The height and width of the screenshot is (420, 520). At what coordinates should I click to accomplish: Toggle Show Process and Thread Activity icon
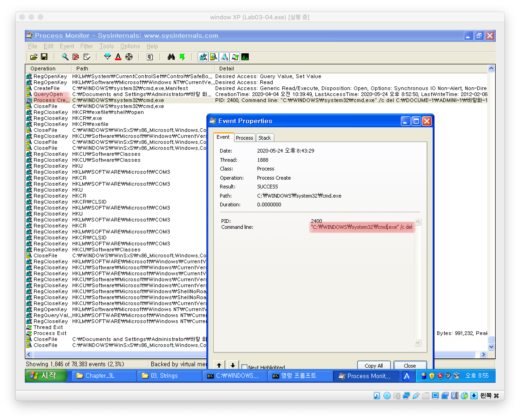point(235,57)
